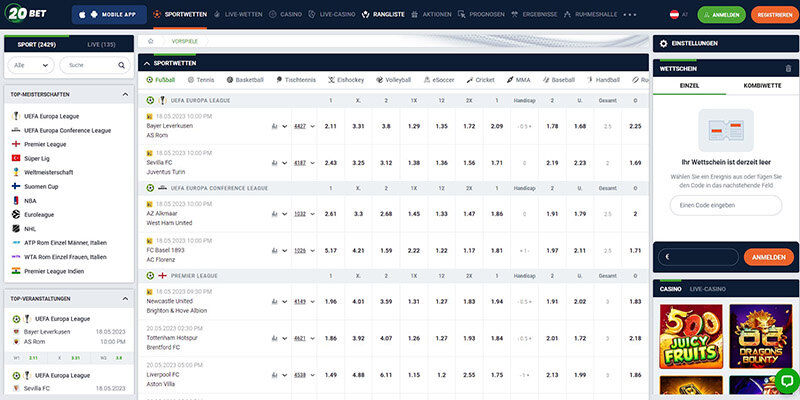The width and height of the screenshot is (800, 400).
Task: Select the Tennis sport tab
Action: pos(201,80)
